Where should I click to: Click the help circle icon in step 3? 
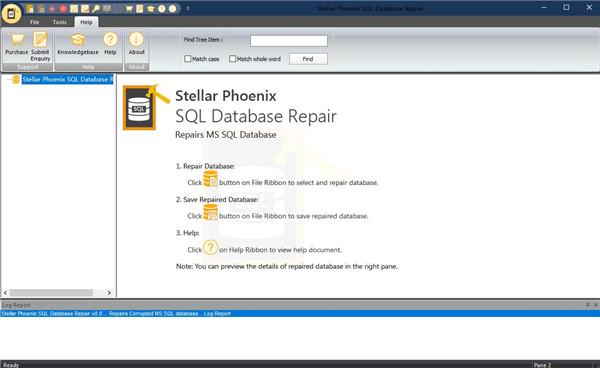click(210, 248)
